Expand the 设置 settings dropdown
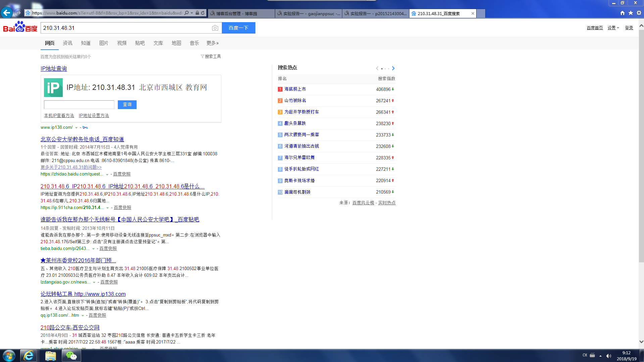 coord(613,28)
